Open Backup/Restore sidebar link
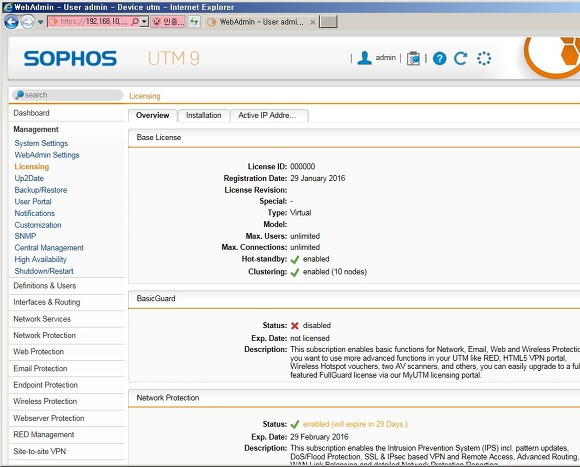Image resolution: width=580 pixels, height=467 pixels. pos(41,190)
